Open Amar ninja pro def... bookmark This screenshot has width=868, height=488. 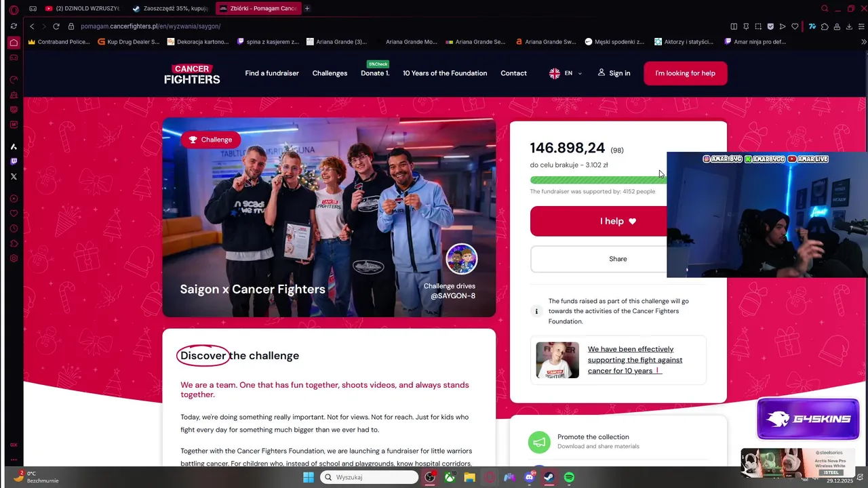[x=755, y=42]
